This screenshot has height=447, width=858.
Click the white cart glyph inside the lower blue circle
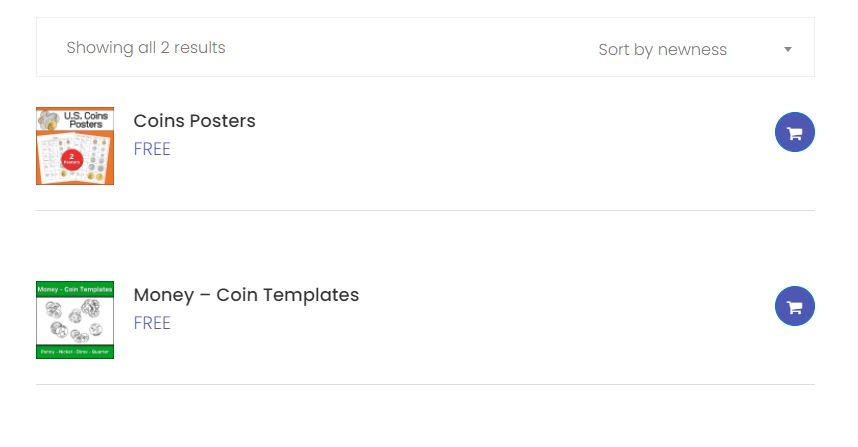click(x=795, y=307)
